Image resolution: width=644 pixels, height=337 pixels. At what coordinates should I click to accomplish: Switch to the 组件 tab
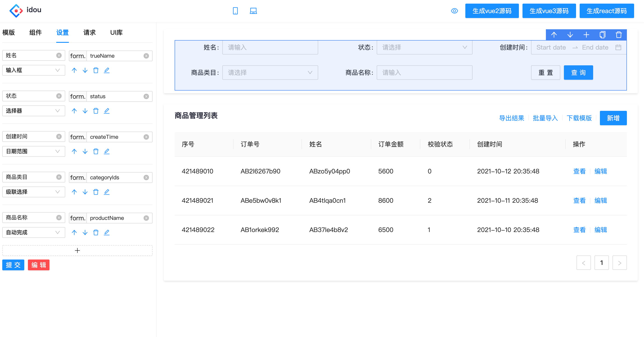point(35,32)
